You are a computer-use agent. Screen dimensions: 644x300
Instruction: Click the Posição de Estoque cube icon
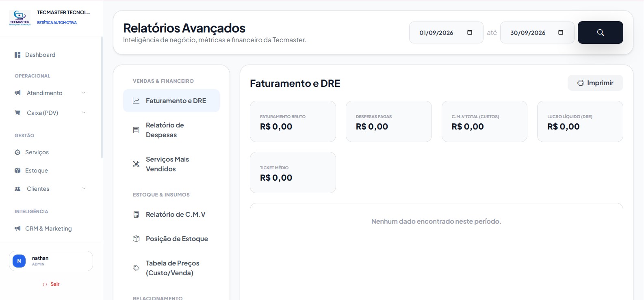point(136,239)
